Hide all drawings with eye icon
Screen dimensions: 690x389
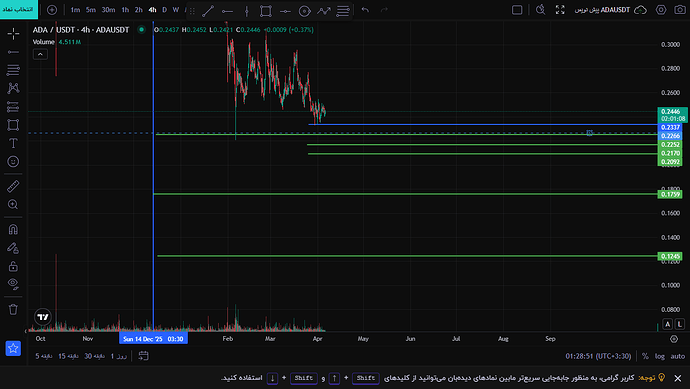point(13,284)
